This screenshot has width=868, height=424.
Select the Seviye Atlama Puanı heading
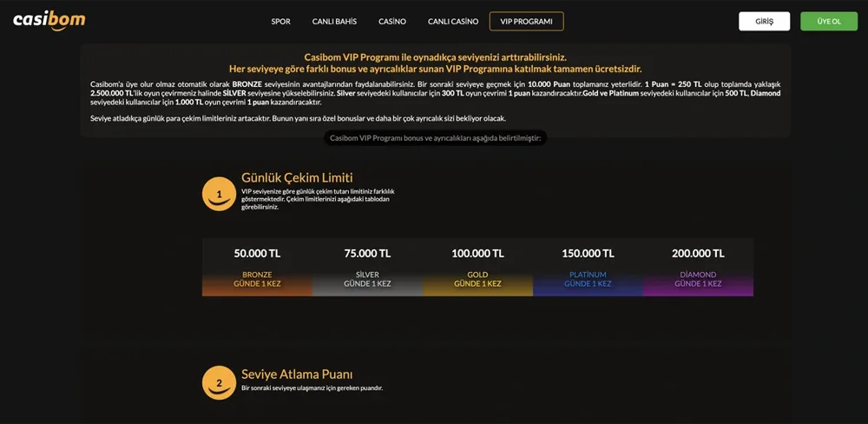point(297,374)
